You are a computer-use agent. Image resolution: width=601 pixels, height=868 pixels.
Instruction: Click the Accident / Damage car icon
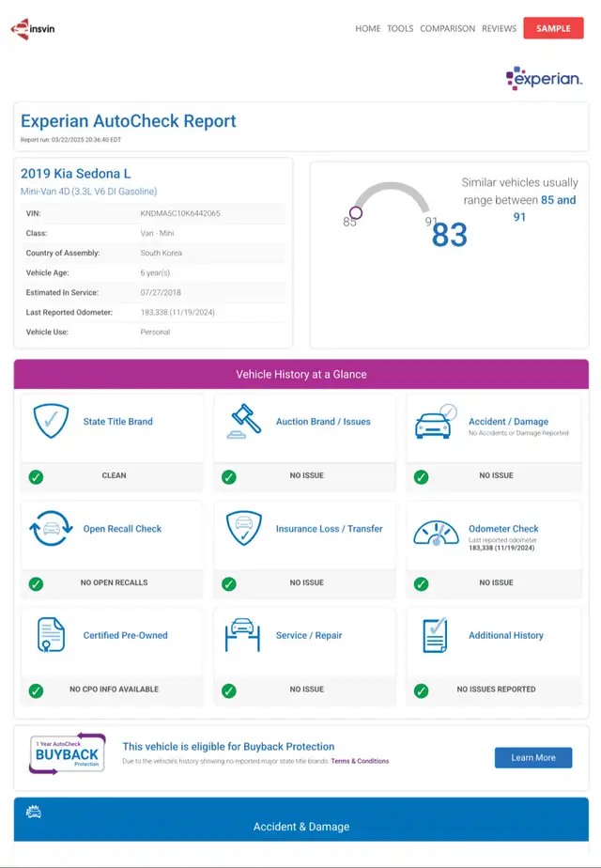436,422
